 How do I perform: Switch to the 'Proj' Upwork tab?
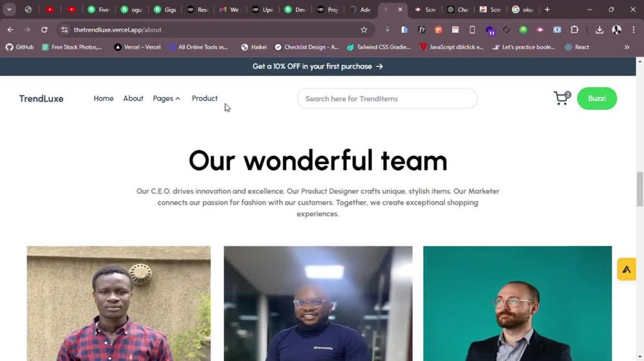327,10
